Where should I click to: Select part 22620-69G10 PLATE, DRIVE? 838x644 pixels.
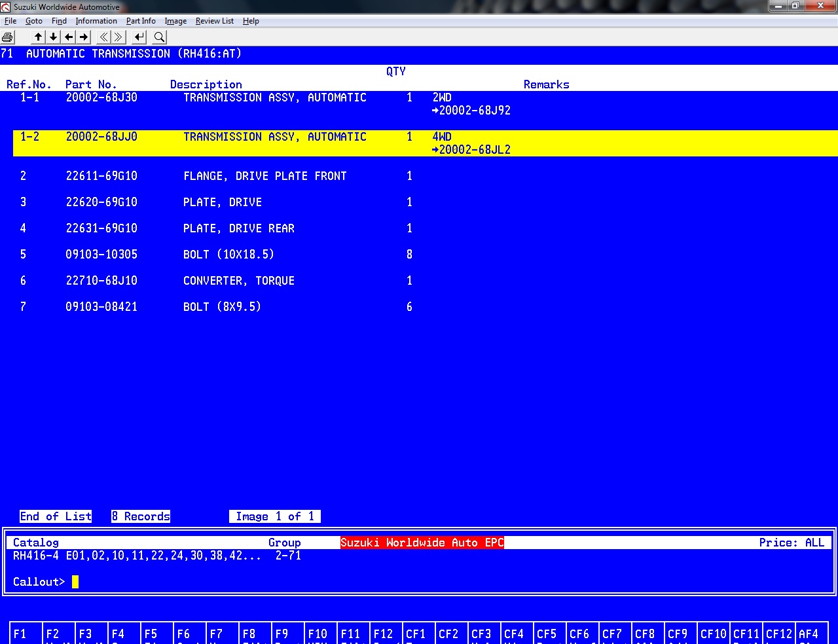click(x=426, y=202)
